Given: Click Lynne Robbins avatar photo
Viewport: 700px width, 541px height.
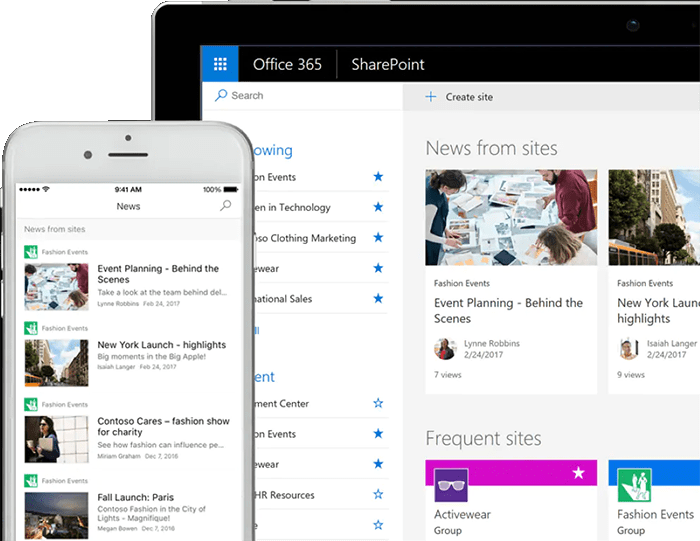Looking at the screenshot, I should click(x=445, y=349).
